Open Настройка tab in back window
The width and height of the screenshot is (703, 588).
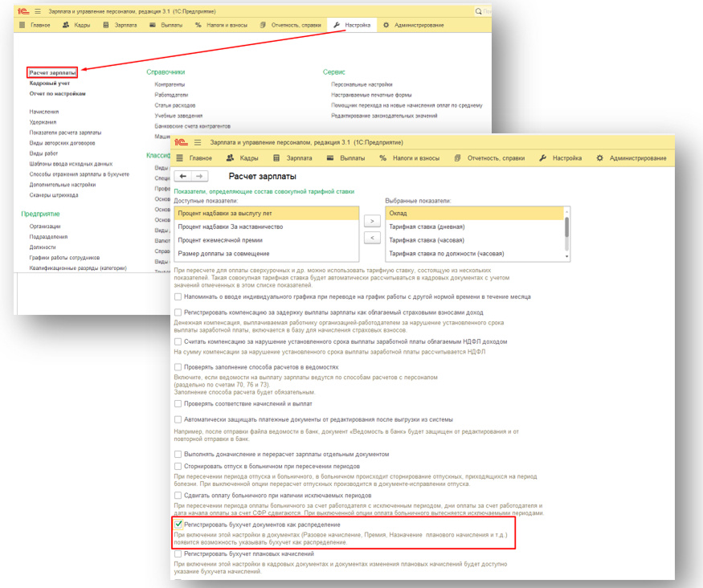pos(352,25)
